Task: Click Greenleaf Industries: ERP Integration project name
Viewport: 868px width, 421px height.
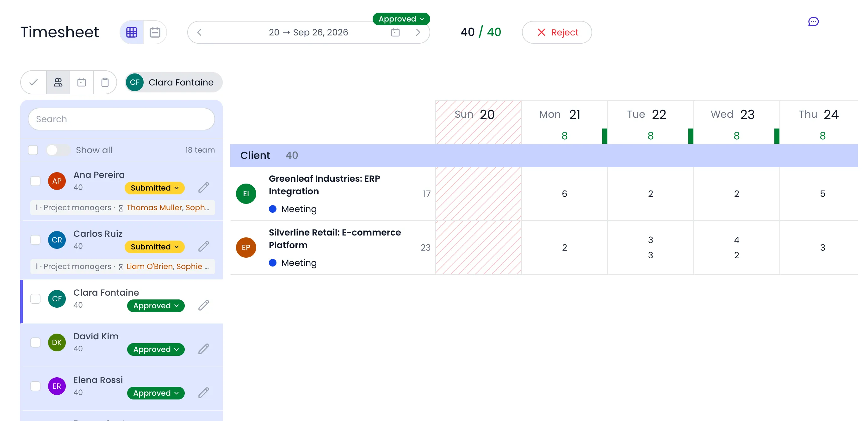Action: point(324,185)
